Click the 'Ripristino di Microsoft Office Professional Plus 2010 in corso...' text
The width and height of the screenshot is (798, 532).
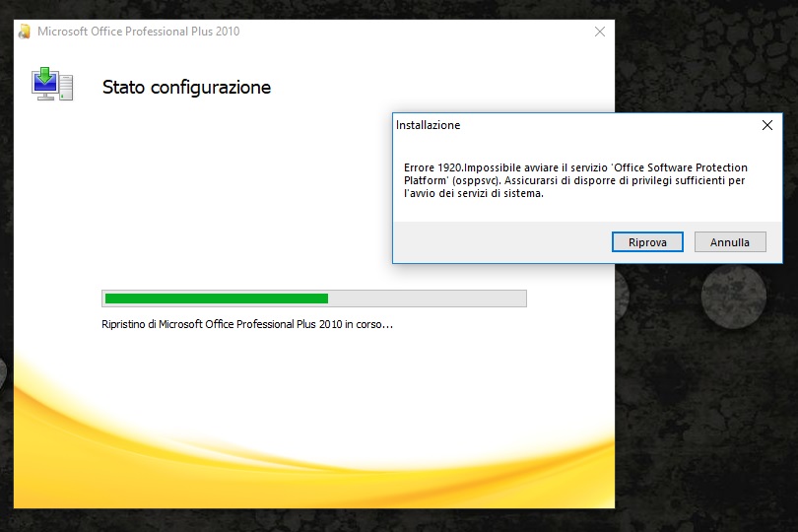(247, 324)
